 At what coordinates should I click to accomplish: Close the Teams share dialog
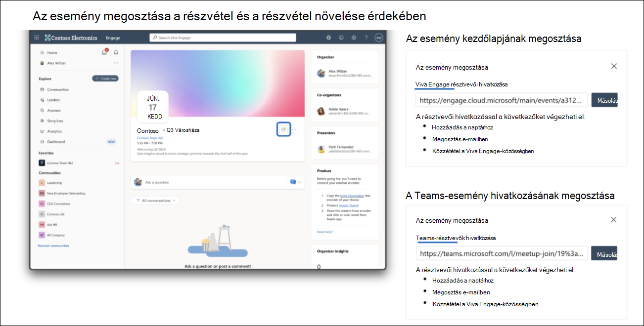coord(614,220)
